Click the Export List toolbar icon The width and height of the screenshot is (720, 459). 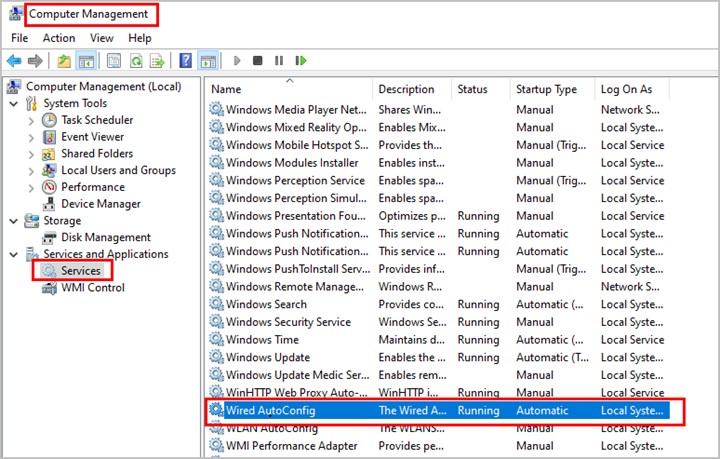pyautogui.click(x=158, y=61)
